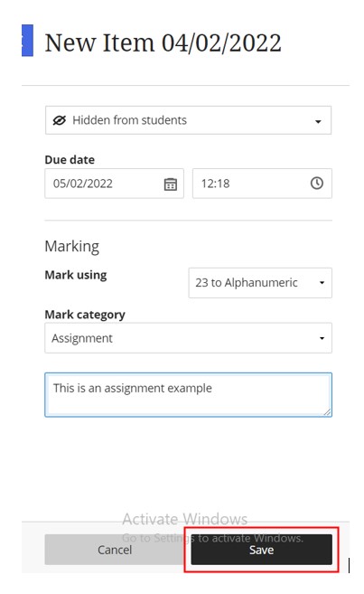364x594 pixels.
Task: Click the Hidden from students visibility selector
Action: [x=189, y=120]
